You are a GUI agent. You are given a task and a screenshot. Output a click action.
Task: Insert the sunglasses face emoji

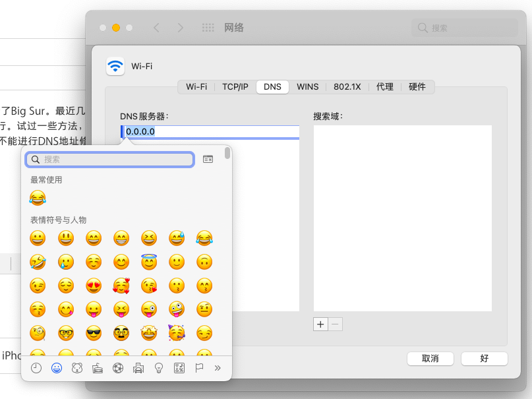click(x=94, y=332)
